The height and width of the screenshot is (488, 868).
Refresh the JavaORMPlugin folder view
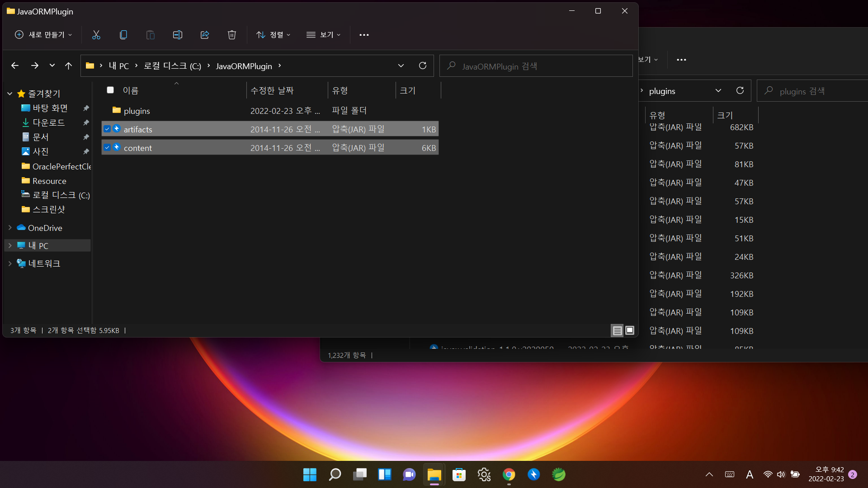(x=422, y=66)
